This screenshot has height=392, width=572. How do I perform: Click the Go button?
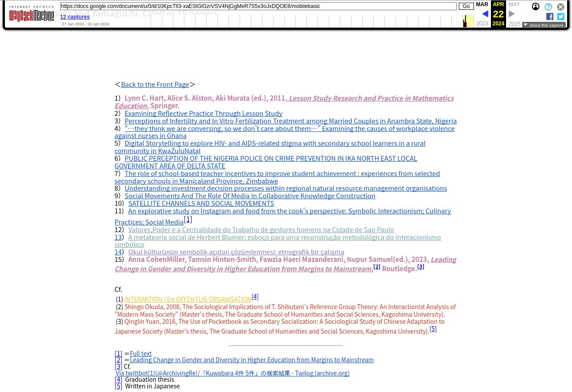[x=466, y=6]
